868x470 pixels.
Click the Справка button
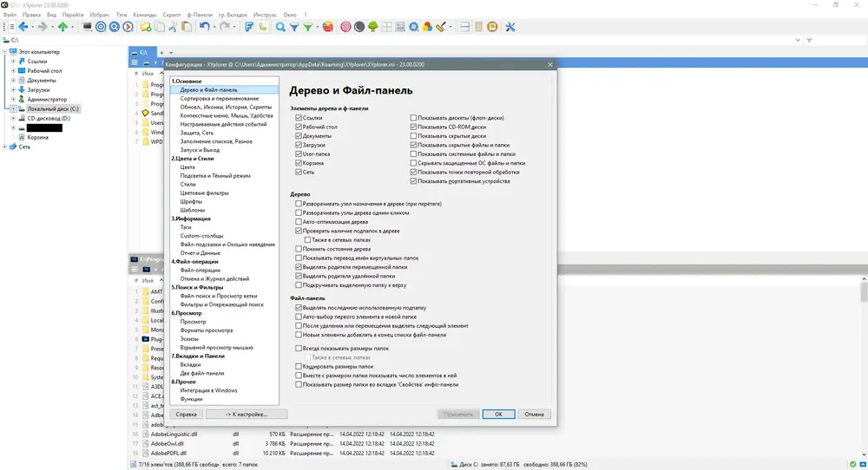click(186, 415)
